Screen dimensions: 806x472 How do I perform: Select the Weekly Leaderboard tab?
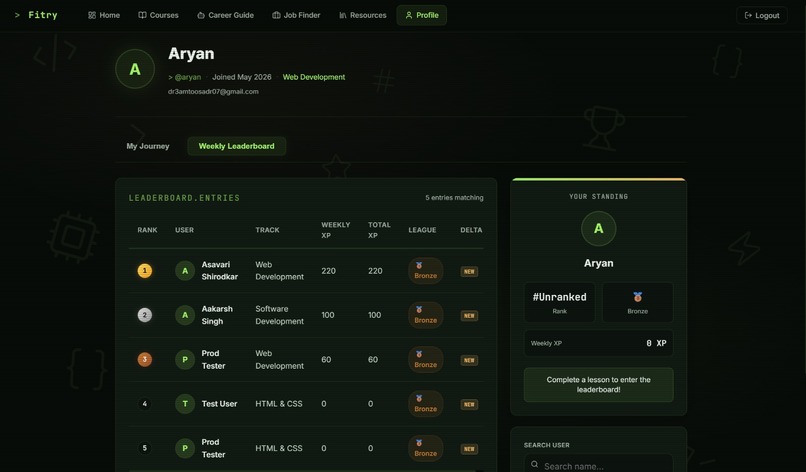[236, 146]
